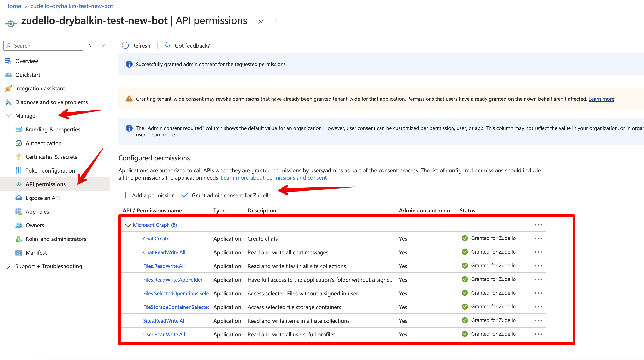The image size is (644, 360).
Task: Click the 'Create chats' description
Action: point(263,239)
